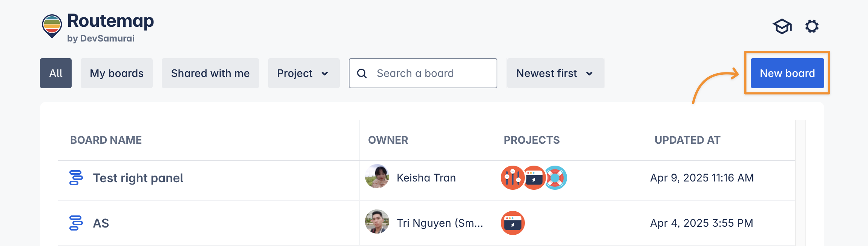Screen dimensions: 868x246
Task: Focus the Search a board field
Action: (x=430, y=73)
